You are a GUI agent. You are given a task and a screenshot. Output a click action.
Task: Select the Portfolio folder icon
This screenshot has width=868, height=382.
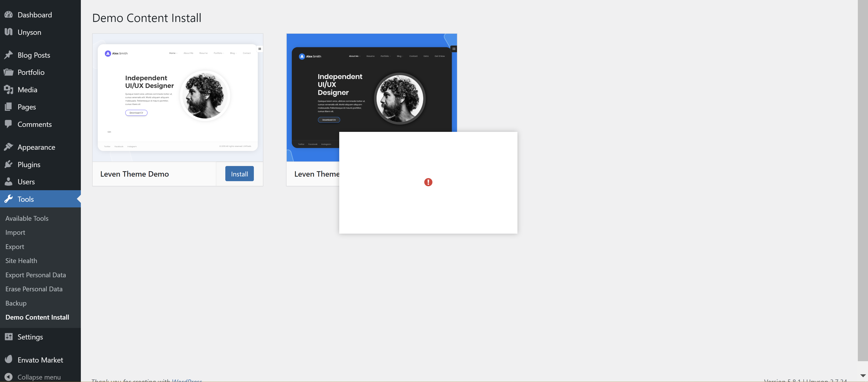(x=9, y=72)
